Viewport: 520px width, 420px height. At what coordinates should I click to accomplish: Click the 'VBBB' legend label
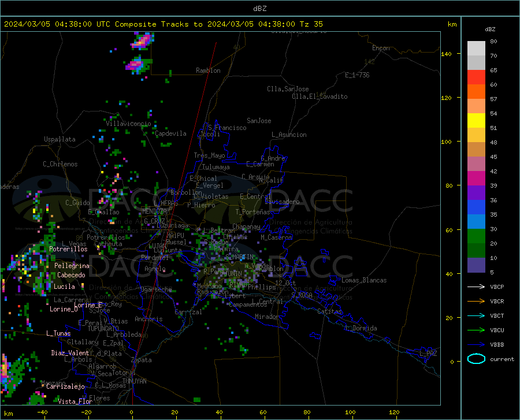pyautogui.click(x=497, y=345)
